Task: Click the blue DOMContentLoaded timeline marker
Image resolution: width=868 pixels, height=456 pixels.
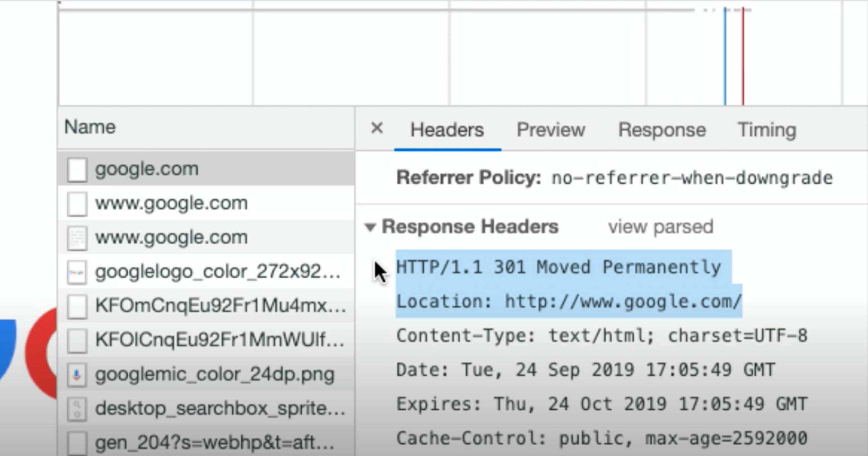Action: pos(725,56)
